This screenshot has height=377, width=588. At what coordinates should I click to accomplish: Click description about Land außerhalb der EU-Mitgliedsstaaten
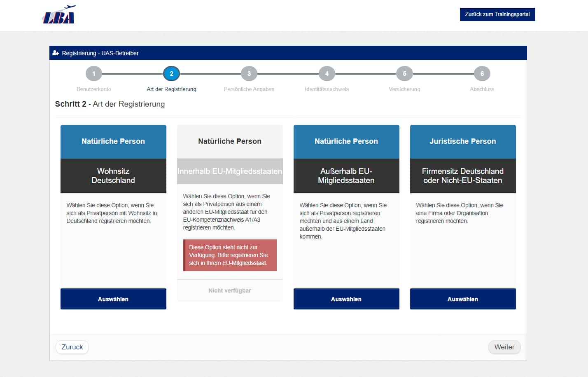click(343, 221)
